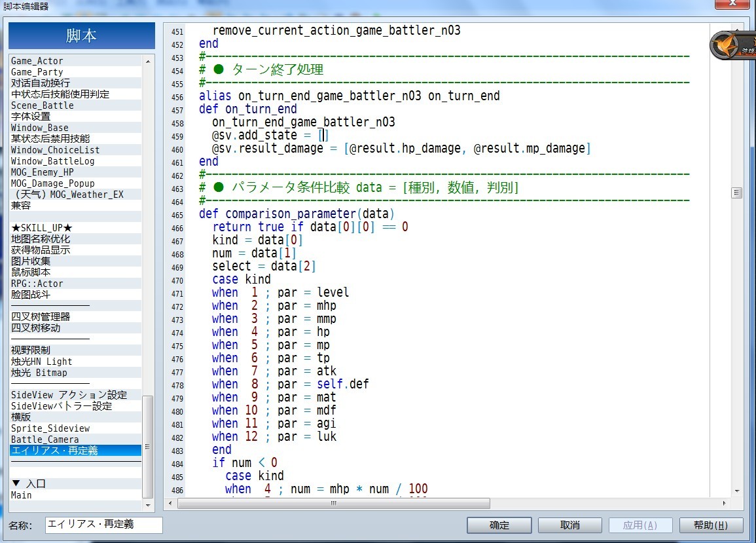
Task: Close the script editor window
Action: click(732, 4)
